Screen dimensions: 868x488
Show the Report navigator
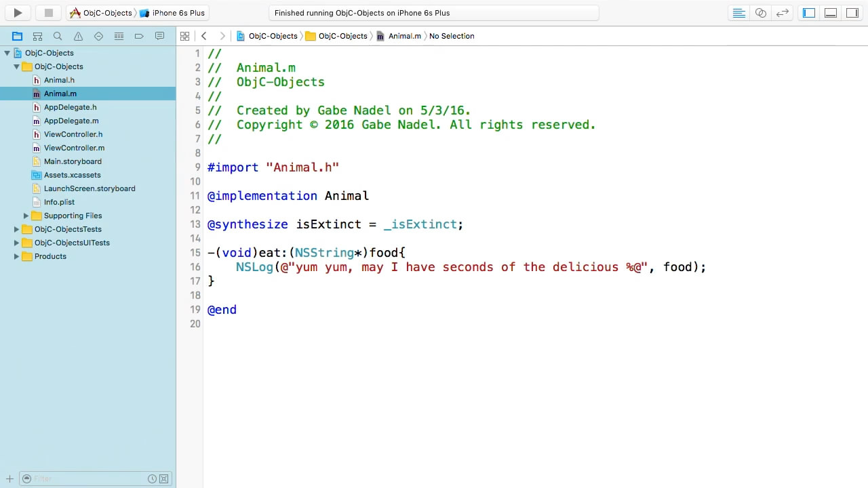click(159, 36)
